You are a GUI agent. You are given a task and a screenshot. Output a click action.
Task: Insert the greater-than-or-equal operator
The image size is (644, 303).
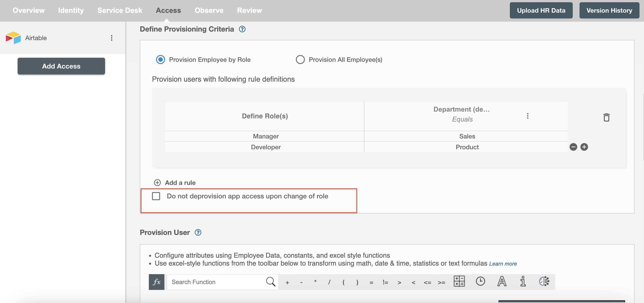(x=441, y=282)
